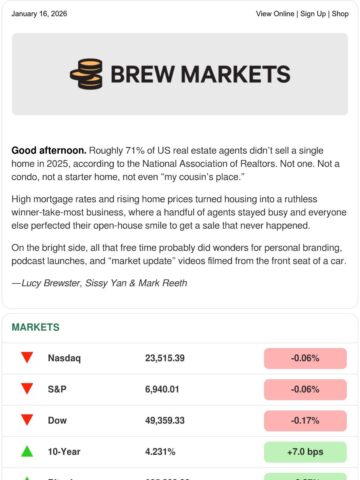Click the January 16, 2026 date
The width and height of the screenshot is (360, 480).
(x=39, y=14)
